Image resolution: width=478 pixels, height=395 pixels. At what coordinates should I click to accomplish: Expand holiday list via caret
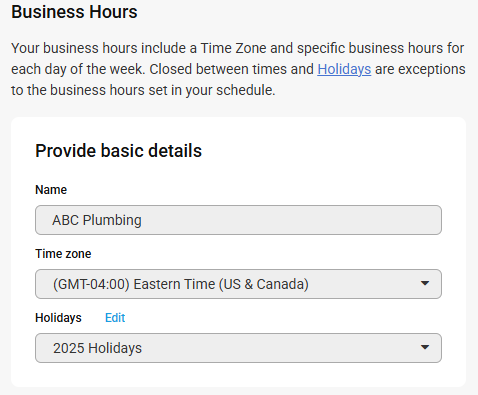(425, 347)
